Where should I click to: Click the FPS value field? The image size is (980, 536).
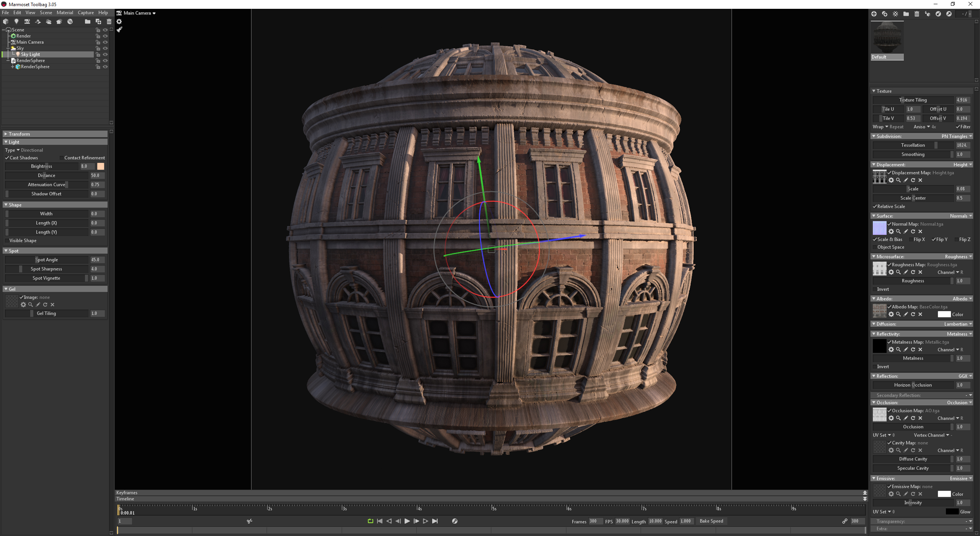(622, 521)
